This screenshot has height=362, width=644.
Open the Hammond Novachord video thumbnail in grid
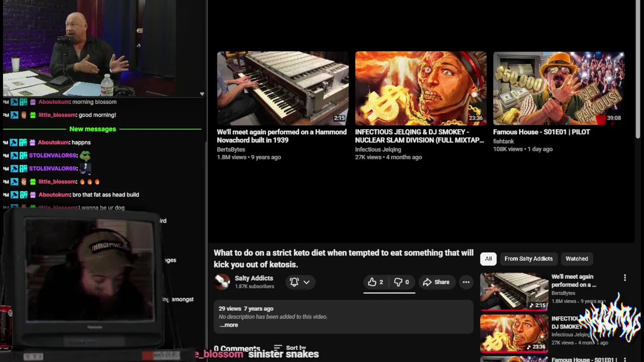[282, 88]
